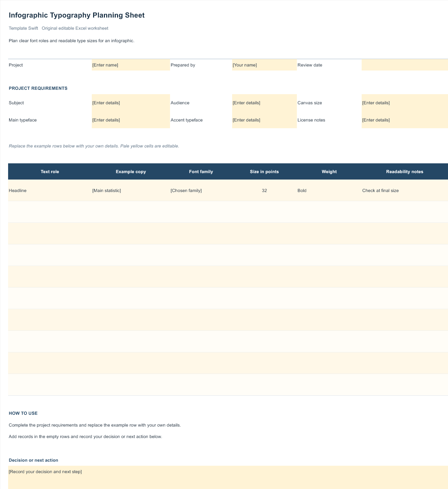Select the Accent typeface details cell

pyautogui.click(x=264, y=120)
